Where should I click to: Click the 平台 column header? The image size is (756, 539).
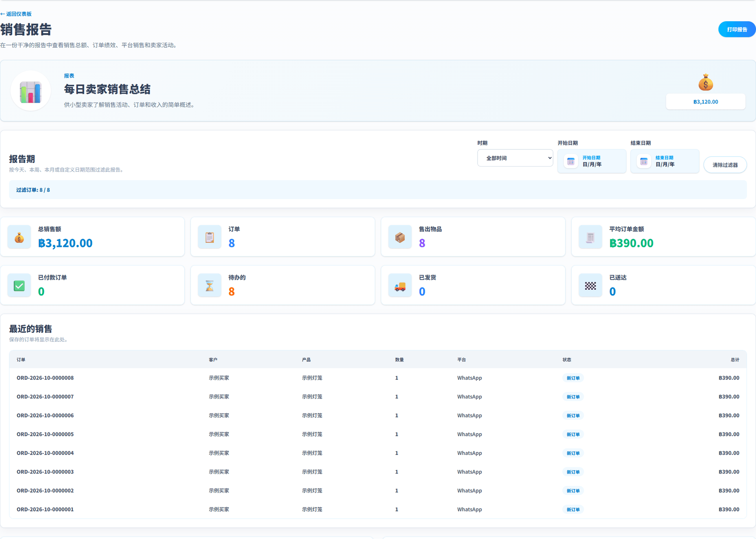pos(461,359)
